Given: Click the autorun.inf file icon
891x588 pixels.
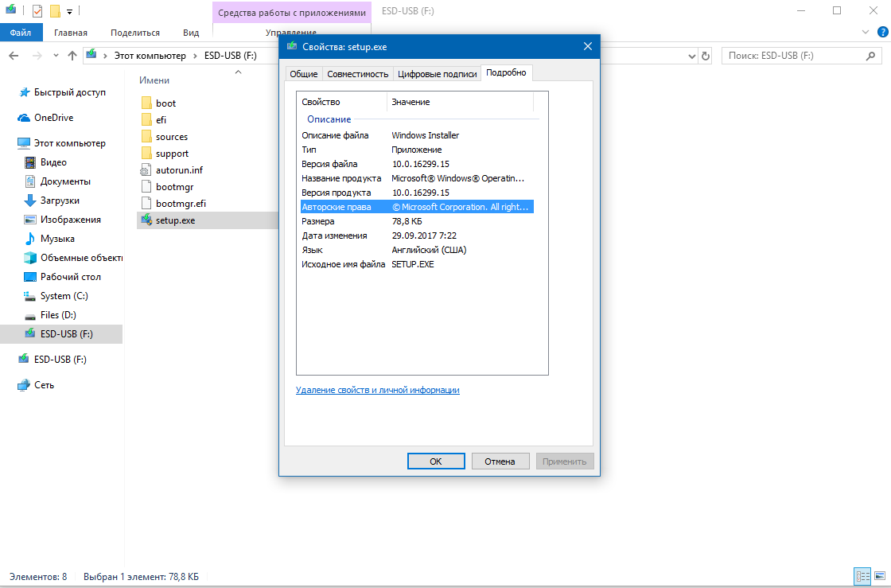Looking at the screenshot, I should click(x=146, y=169).
